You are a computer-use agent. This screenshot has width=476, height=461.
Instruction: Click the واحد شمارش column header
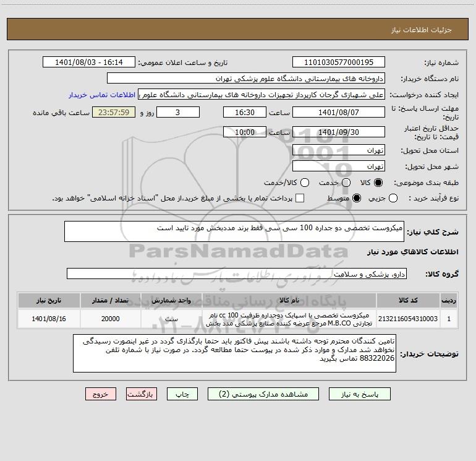(171, 300)
